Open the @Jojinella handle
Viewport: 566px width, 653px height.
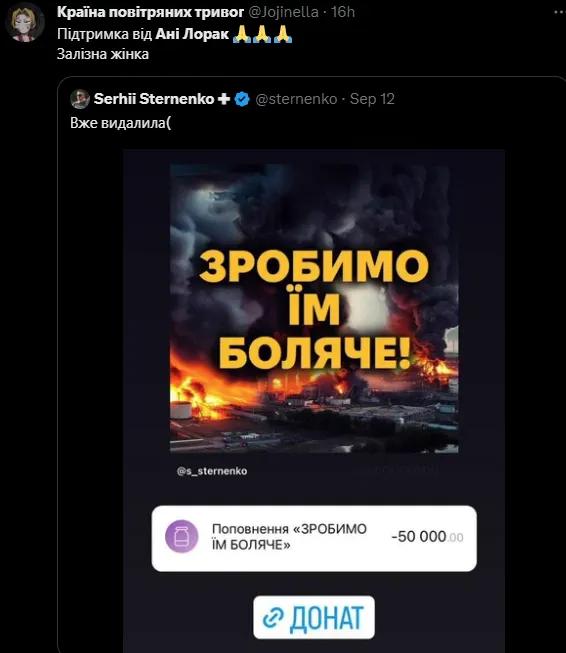284,12
